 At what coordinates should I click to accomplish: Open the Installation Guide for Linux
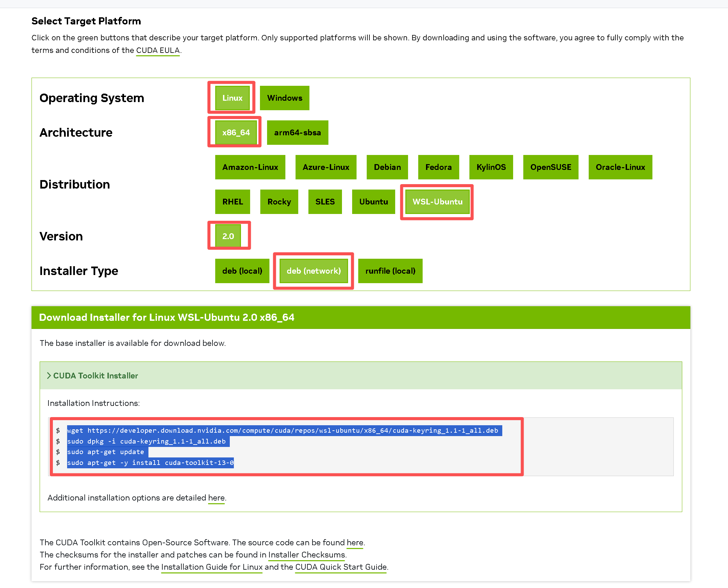(x=212, y=567)
